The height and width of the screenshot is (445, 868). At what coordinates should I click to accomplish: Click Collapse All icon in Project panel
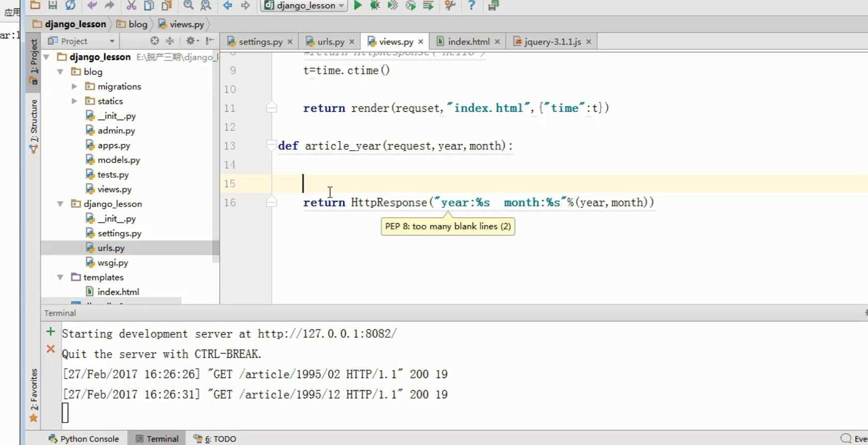pos(170,41)
